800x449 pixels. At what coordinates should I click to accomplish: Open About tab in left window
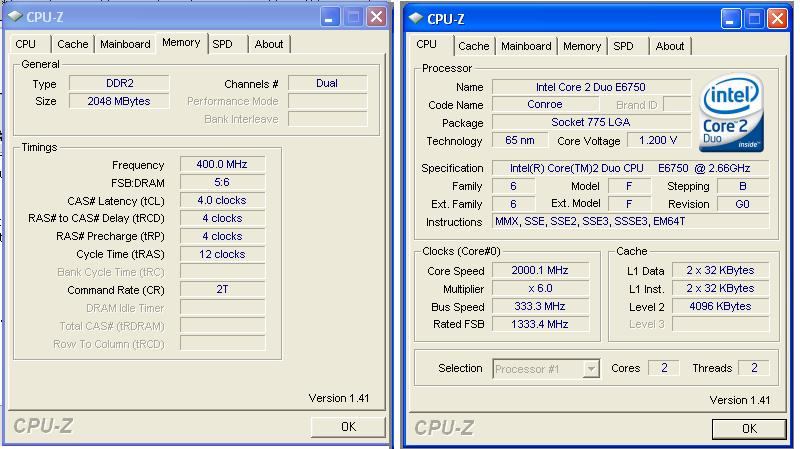(x=269, y=44)
